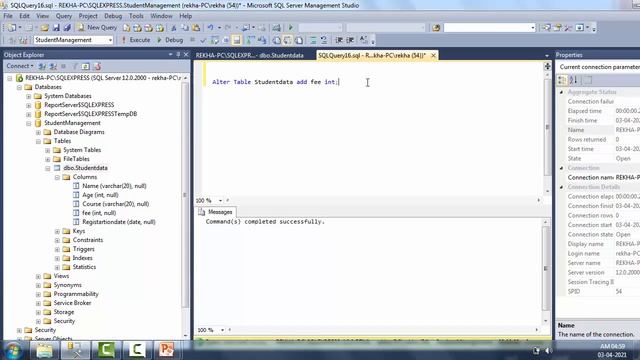Screen dimensions: 640x360
Task: Select the Messages results tab
Action: click(x=215, y=212)
